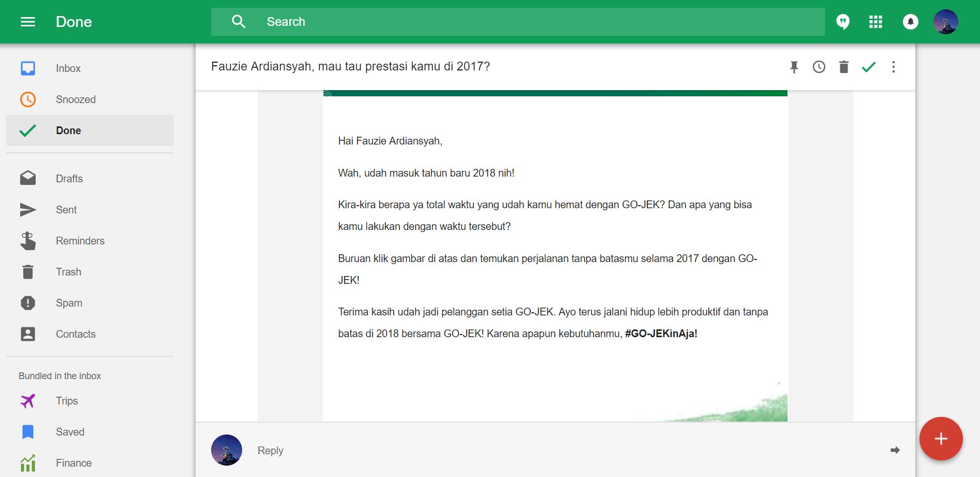Pin this email with pin icon
Image resolution: width=980 pixels, height=477 pixels.
click(x=794, y=67)
